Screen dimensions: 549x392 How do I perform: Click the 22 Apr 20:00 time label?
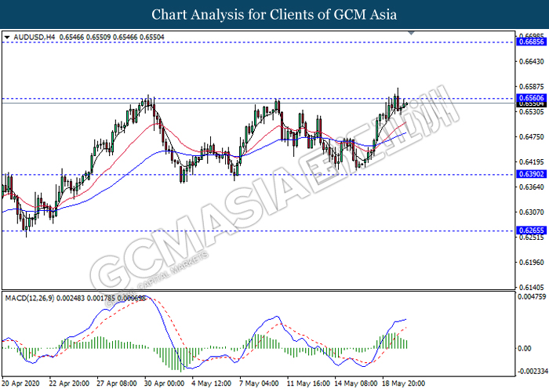pos(69,383)
